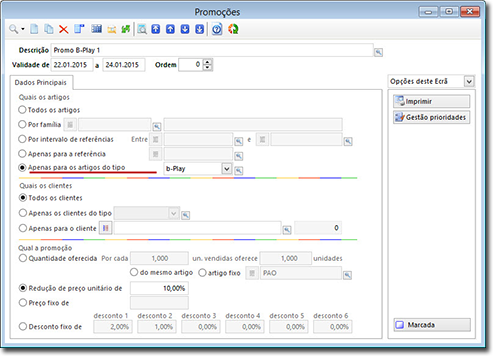
Task: Click the Preço fixo de value field
Action: 159,303
